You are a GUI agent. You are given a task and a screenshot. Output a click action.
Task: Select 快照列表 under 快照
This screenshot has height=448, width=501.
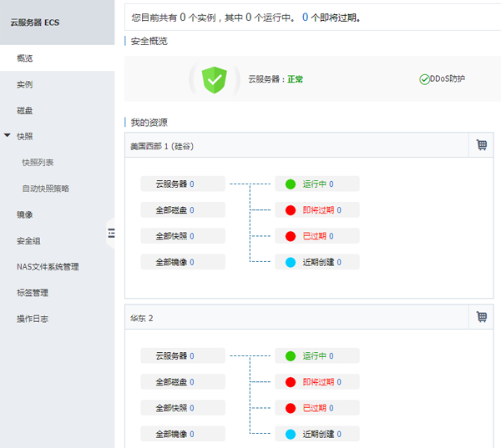[x=38, y=163]
